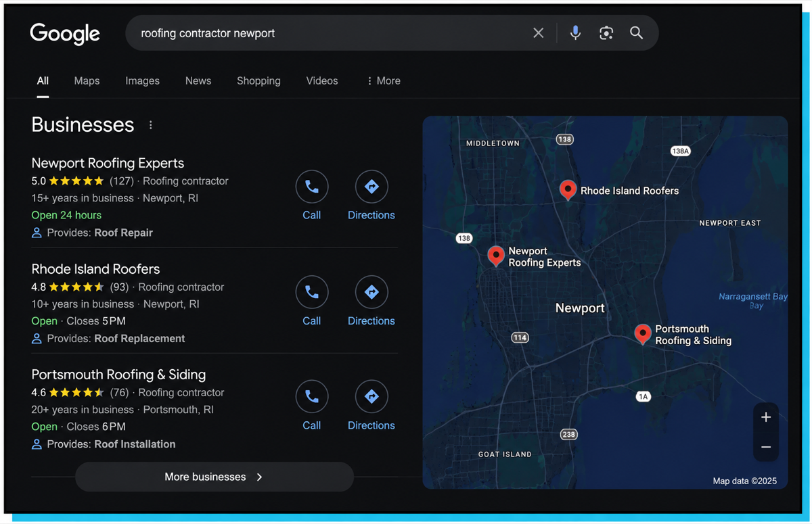Click the Businesses heading
Viewport: 812px width, 524px height.
[83, 125]
